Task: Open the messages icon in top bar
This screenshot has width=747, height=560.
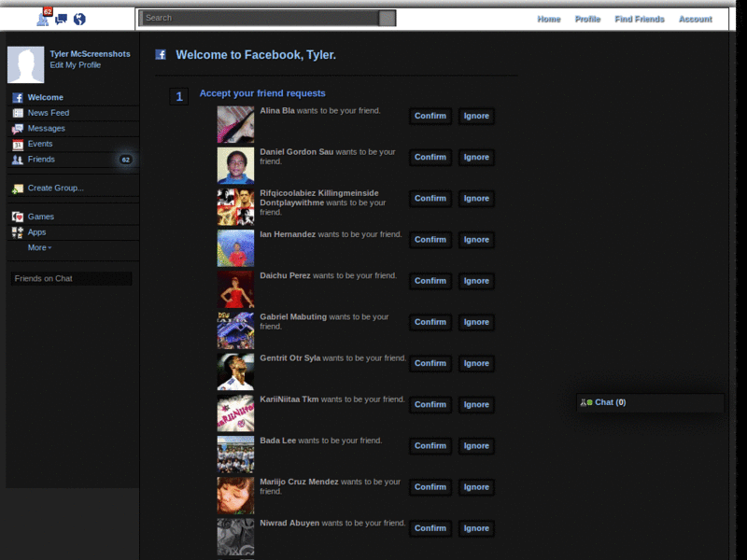Action: click(x=62, y=19)
